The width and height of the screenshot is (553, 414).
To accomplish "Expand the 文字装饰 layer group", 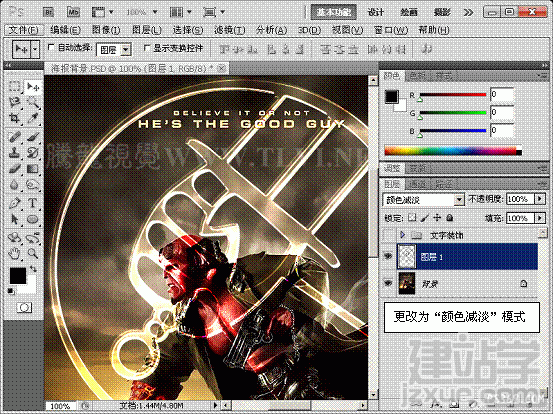I will point(402,235).
